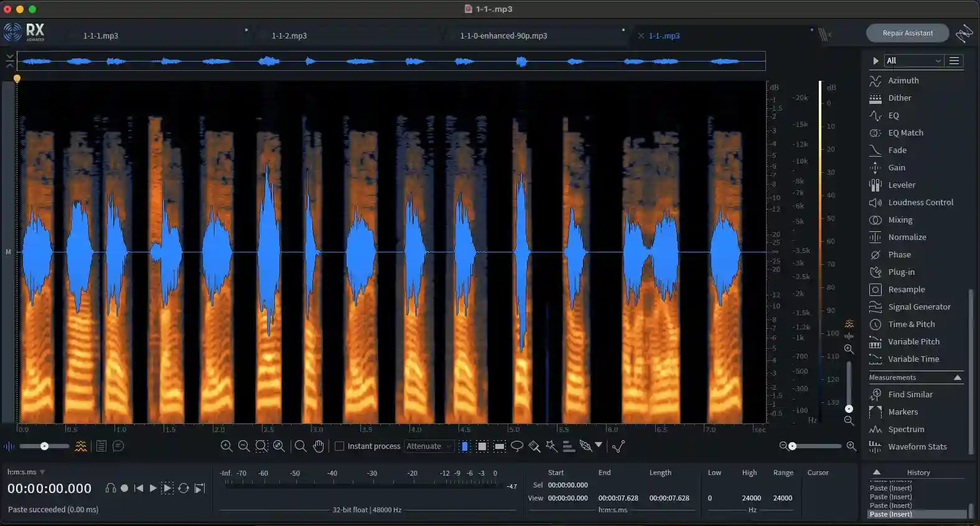Click the Zoom In magnifier icon

[226, 446]
